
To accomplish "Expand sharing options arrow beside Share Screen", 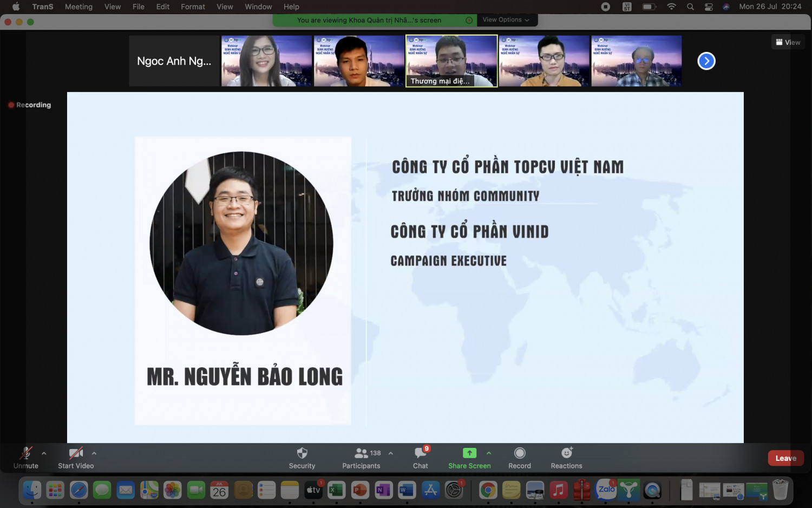I will (489, 453).
